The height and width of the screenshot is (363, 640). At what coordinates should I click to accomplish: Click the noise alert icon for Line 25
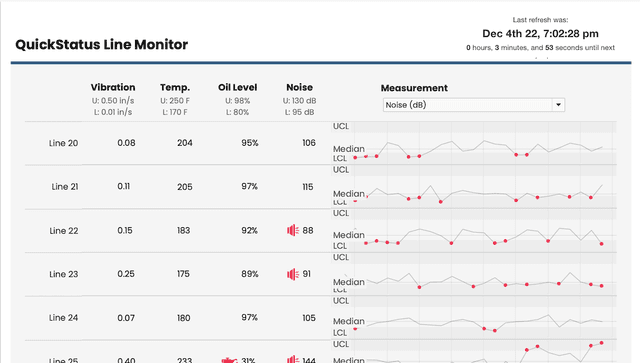293,360
